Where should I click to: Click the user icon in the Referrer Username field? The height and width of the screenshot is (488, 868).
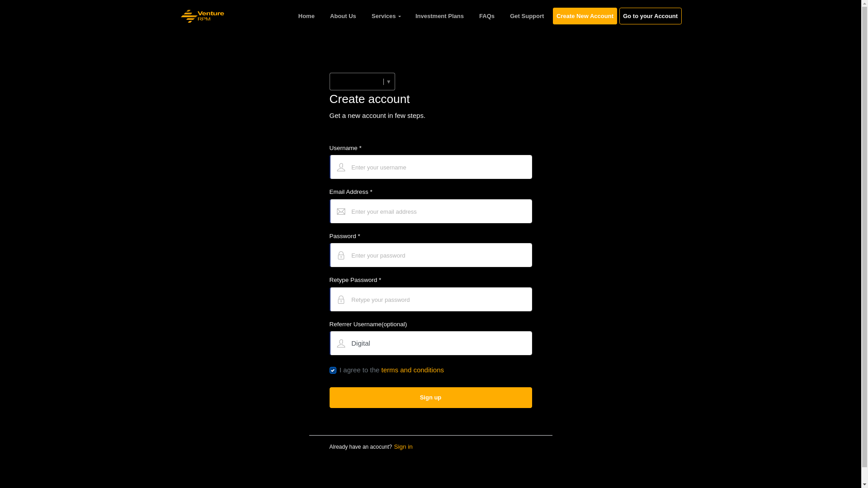click(341, 344)
